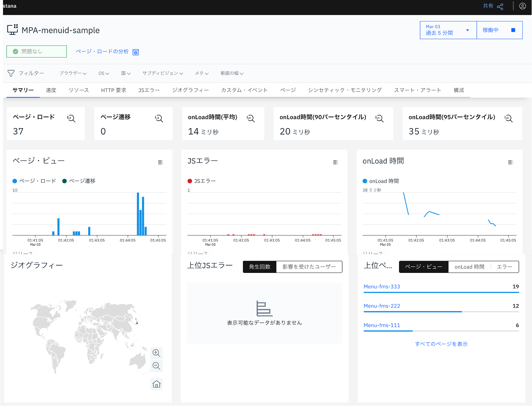This screenshot has height=406, width=532.
Task: Click the 稼働中 live button
Action: click(x=500, y=30)
